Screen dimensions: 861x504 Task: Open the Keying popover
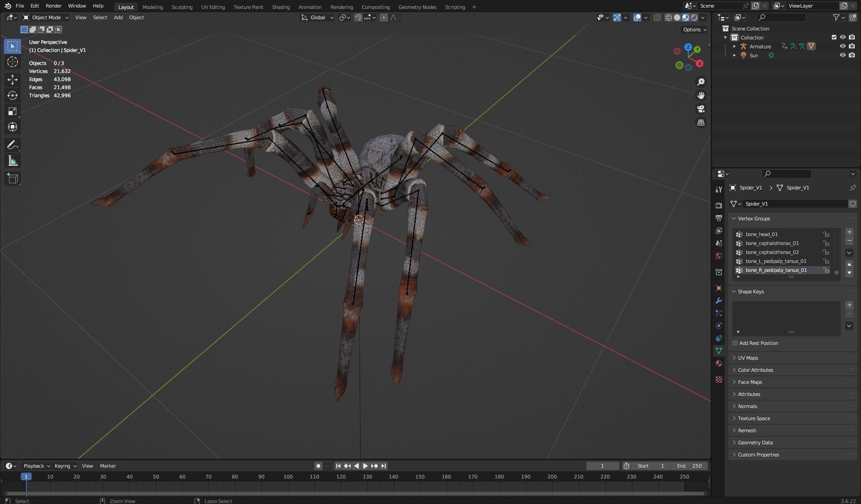pyautogui.click(x=65, y=466)
